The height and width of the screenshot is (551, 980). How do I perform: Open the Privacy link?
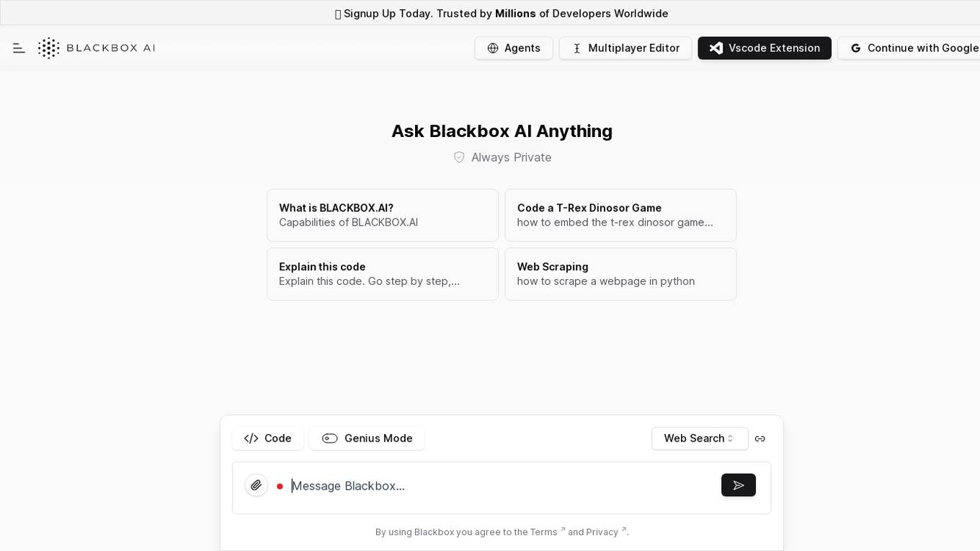606,532
